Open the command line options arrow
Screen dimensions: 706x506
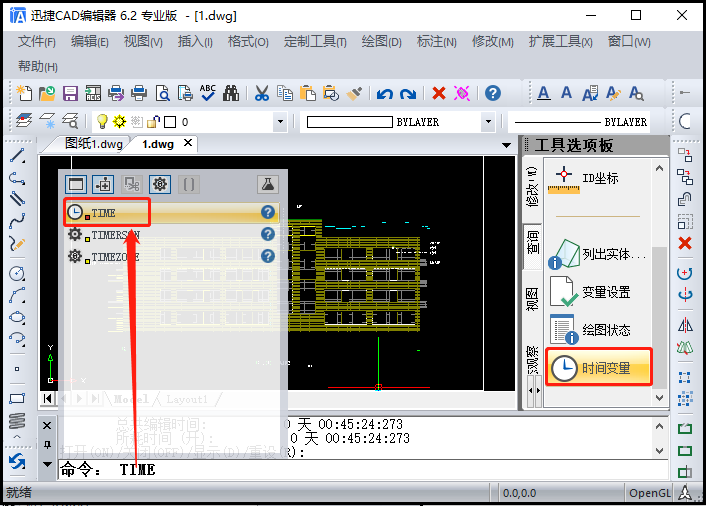pyautogui.click(x=47, y=464)
